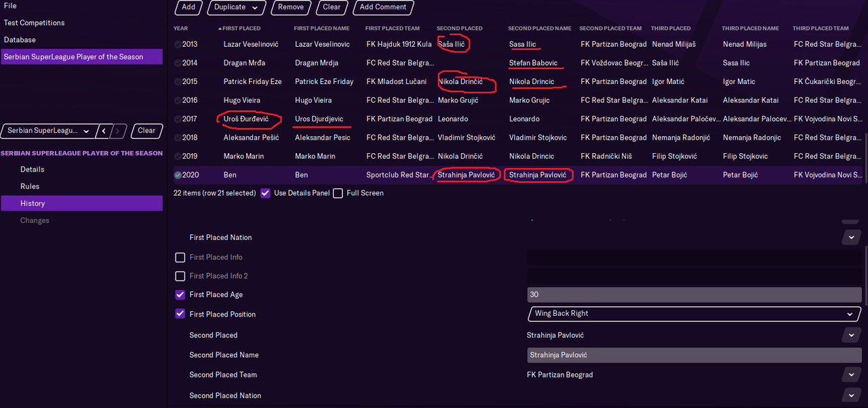This screenshot has height=408, width=868.
Task: Click the First Placed Info 2 text field
Action: (694, 276)
